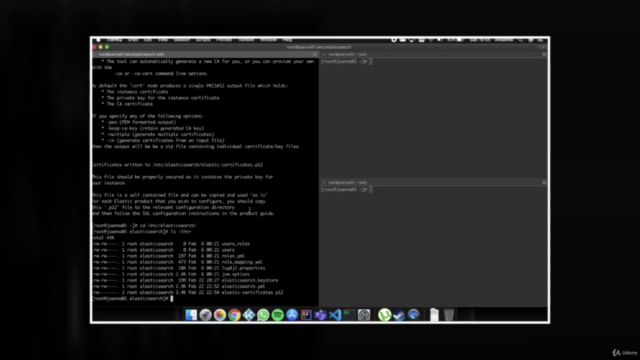This screenshot has height=360, width=640.
Task: Click the 'cd /etc/elasticsearch/' command line
Action: tap(144, 225)
